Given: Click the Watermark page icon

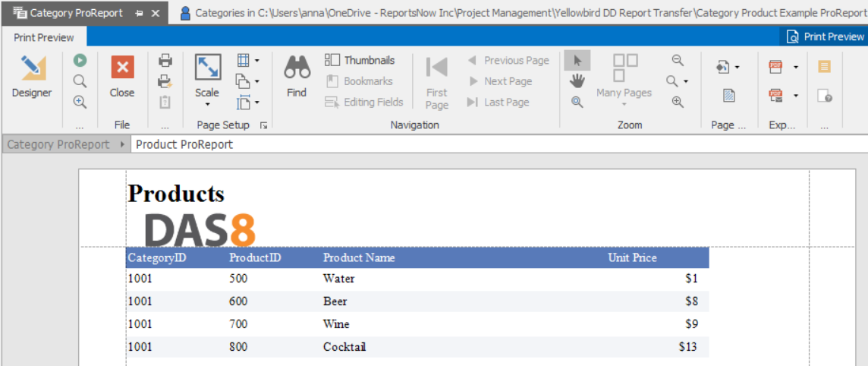Looking at the screenshot, I should [729, 96].
